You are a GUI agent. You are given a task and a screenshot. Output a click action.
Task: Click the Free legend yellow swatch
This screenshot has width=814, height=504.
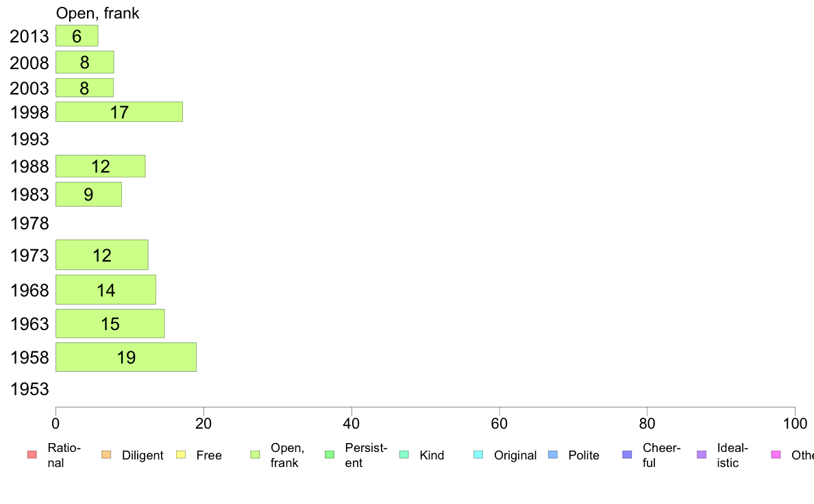pos(181,455)
